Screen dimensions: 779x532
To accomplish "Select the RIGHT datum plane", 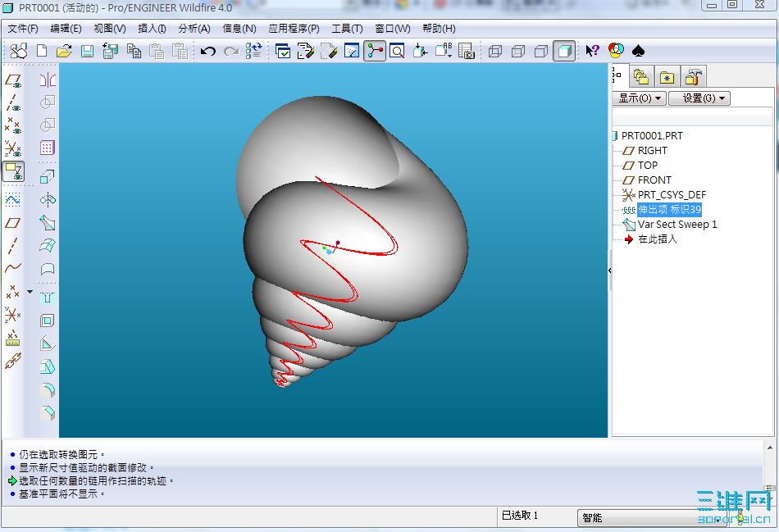I will tap(653, 151).
